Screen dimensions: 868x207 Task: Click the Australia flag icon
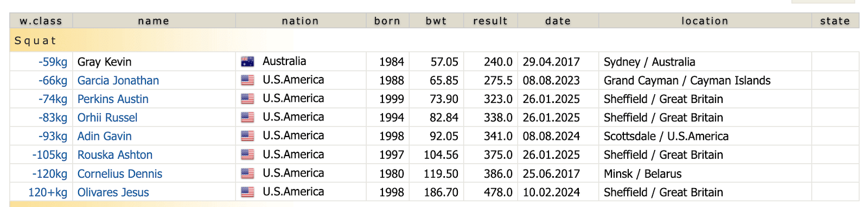tap(247, 62)
